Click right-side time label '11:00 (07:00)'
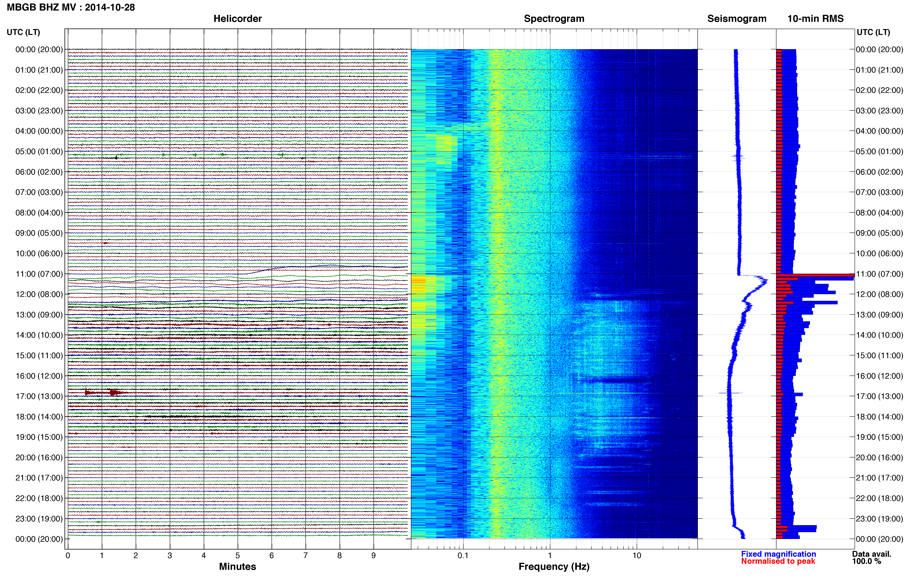The image size is (924, 578). click(x=879, y=274)
